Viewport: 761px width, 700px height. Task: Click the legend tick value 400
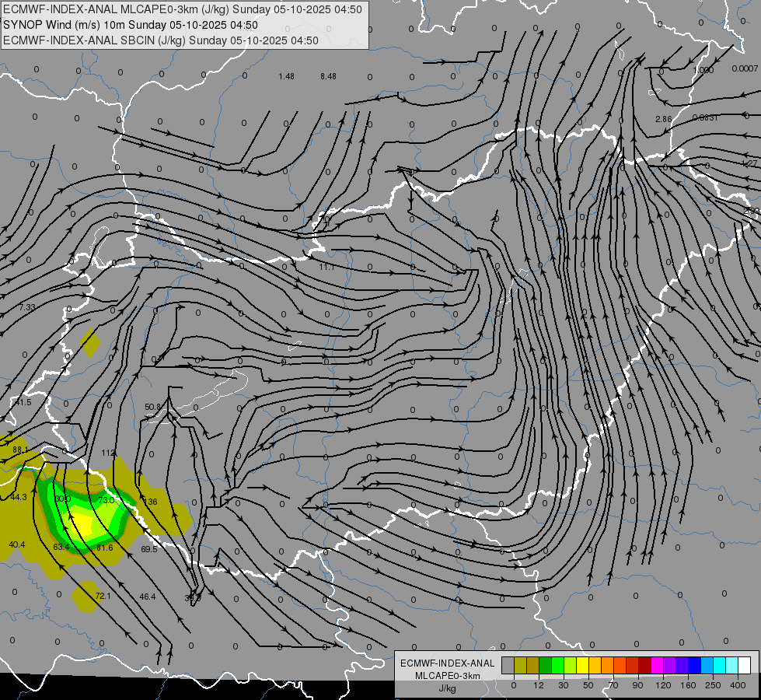coord(738,685)
